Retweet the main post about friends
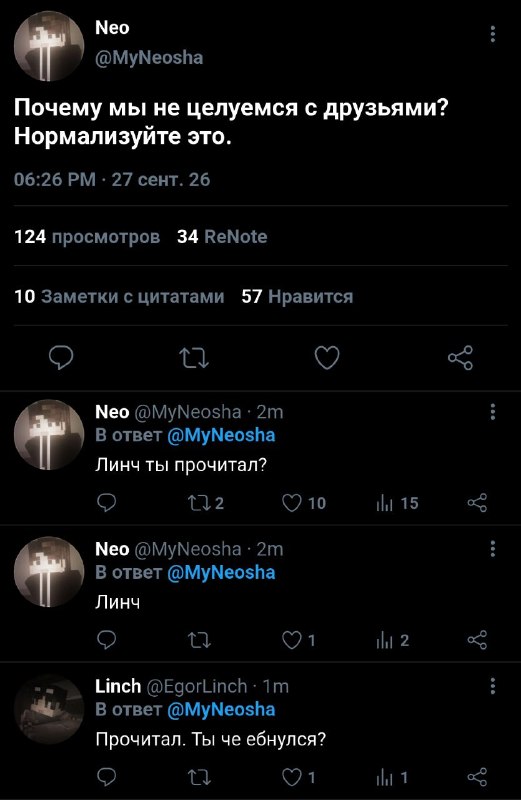 194,358
